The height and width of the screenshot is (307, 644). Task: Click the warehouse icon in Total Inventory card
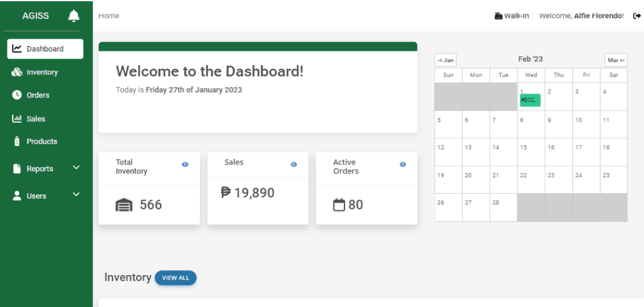(x=124, y=205)
